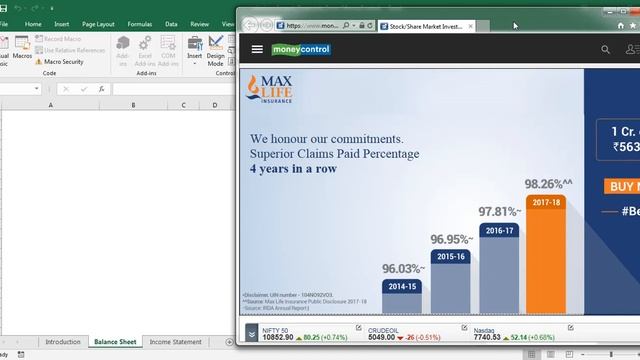Viewport: 640px width, 360px height.
Task: Expand the ticker bar double-chevron
Action: 251,333
